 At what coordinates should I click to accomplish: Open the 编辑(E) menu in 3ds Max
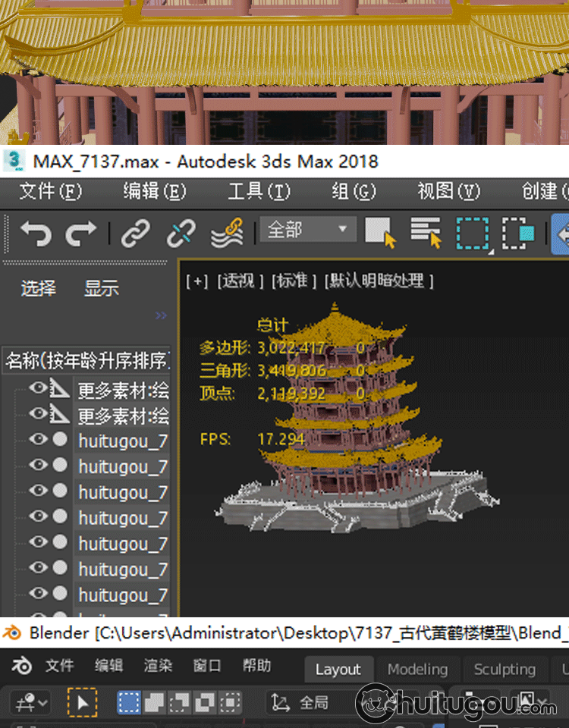point(155,191)
